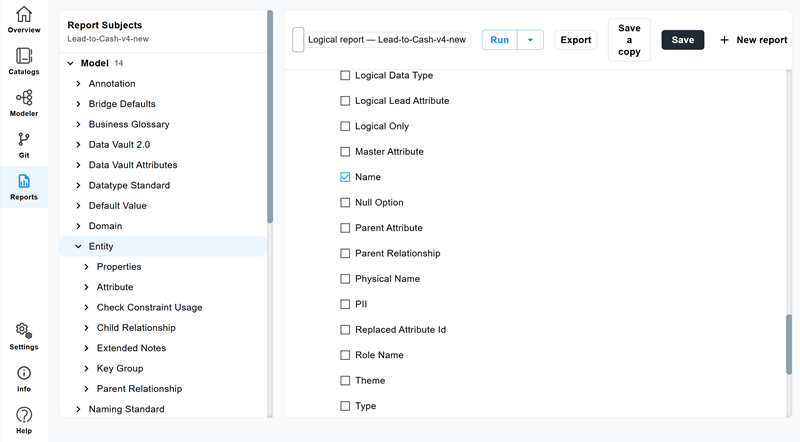
Task: Tick the Parent Attribute checkbox
Action: 345,228
